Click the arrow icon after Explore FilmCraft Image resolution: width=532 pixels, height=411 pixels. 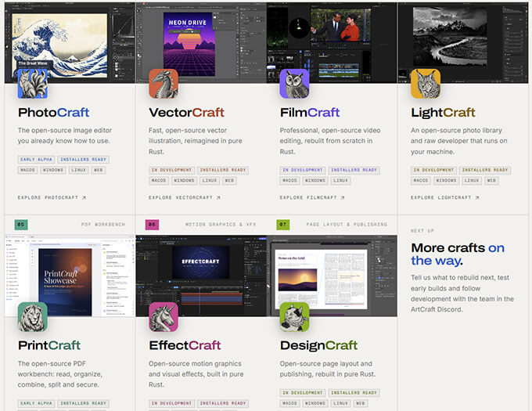click(343, 197)
